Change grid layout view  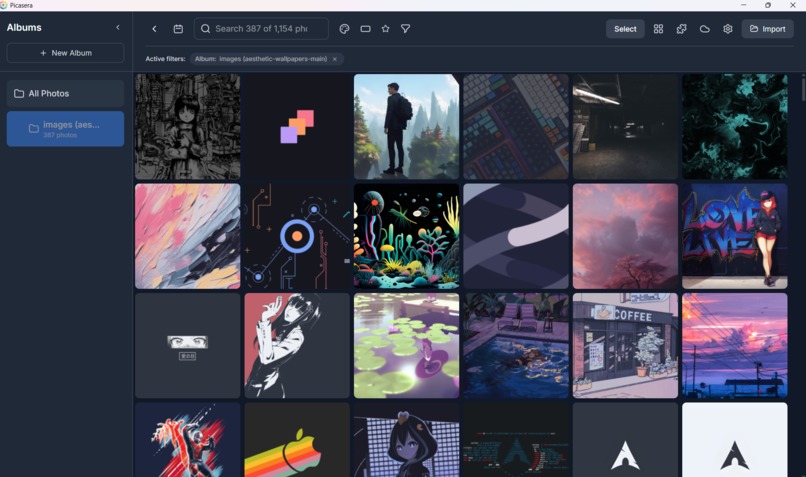click(658, 29)
